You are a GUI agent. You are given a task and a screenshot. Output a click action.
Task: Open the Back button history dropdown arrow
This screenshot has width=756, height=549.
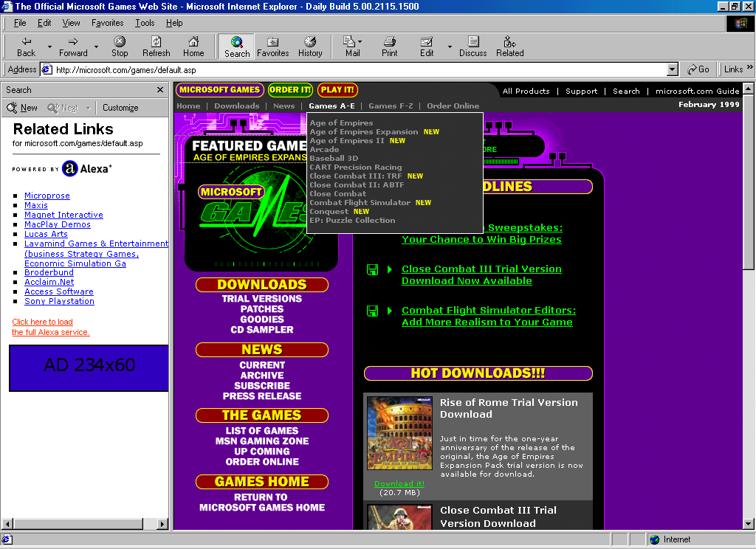[x=49, y=46]
